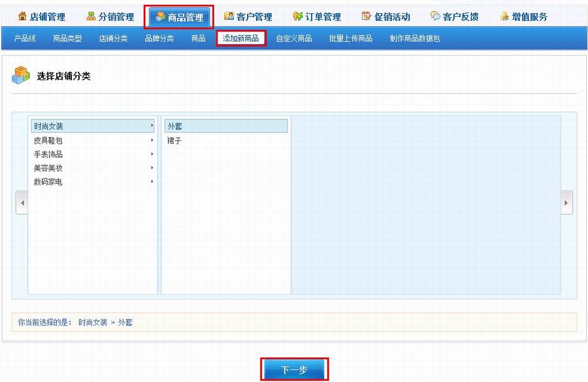
Task: Select category 皮具鞋包
Action: pos(93,140)
